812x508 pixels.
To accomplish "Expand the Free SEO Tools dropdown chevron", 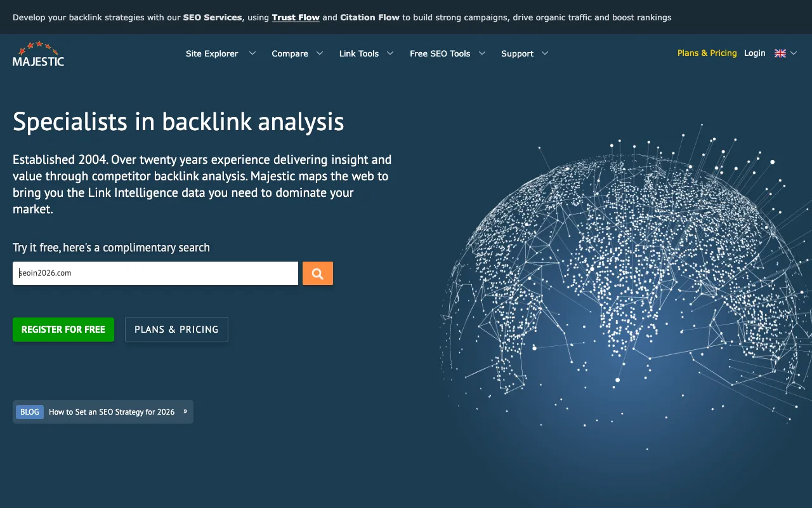I will (x=483, y=53).
